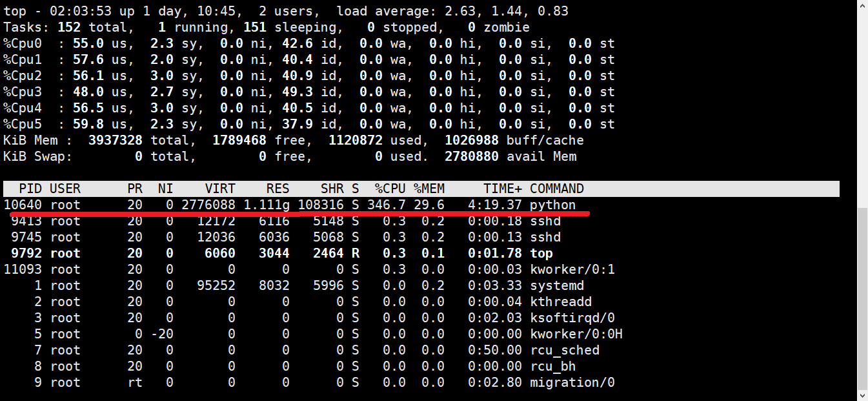Click the 1789468 free memory value

point(239,140)
